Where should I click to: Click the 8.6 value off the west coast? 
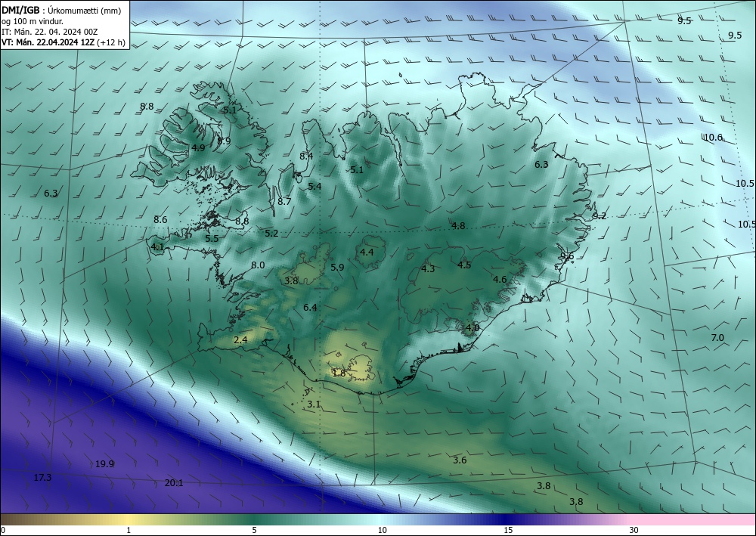click(160, 220)
